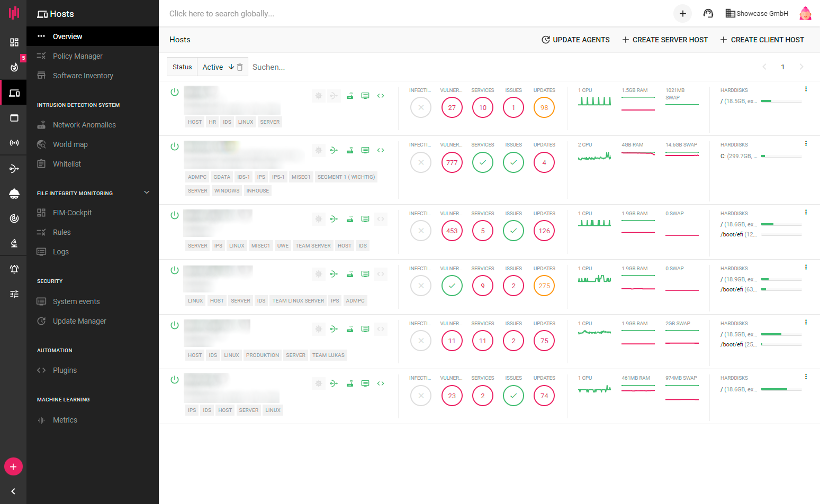820x504 pixels.
Task: Toggle the power icon of the WINDOWS host
Action: [175, 146]
